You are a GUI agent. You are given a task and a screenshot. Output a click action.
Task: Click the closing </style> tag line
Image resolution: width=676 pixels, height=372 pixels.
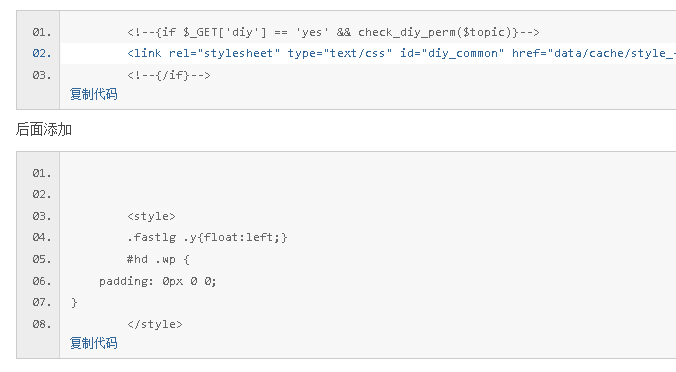[x=155, y=324]
